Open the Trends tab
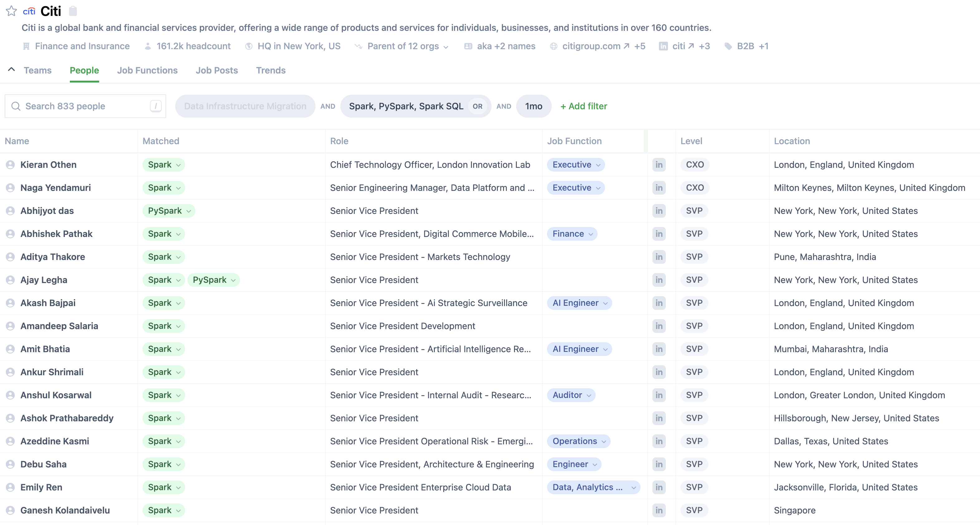 click(x=271, y=70)
